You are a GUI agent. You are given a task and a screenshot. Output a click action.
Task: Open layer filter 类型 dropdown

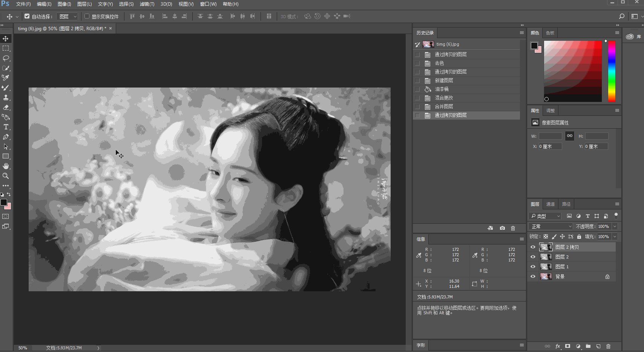[545, 216]
